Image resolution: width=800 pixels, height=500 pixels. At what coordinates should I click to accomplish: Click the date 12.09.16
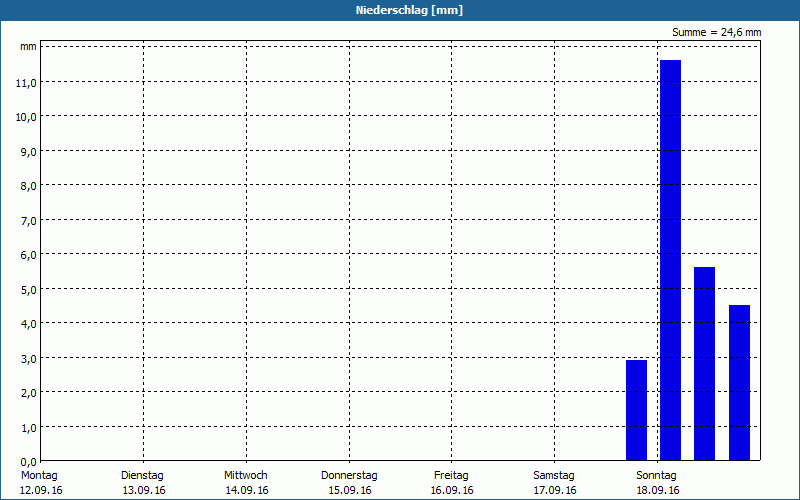(41, 491)
